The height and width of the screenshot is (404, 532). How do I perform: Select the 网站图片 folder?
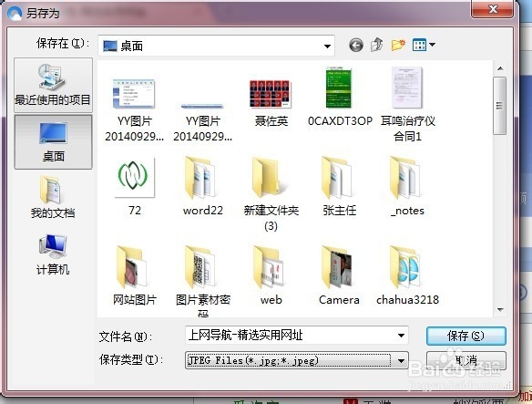(x=134, y=275)
